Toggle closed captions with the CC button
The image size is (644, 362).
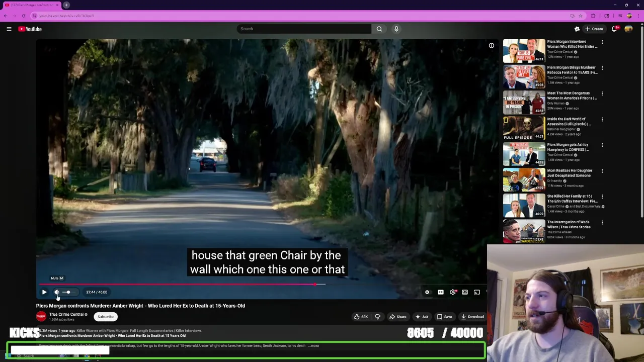coord(441,292)
